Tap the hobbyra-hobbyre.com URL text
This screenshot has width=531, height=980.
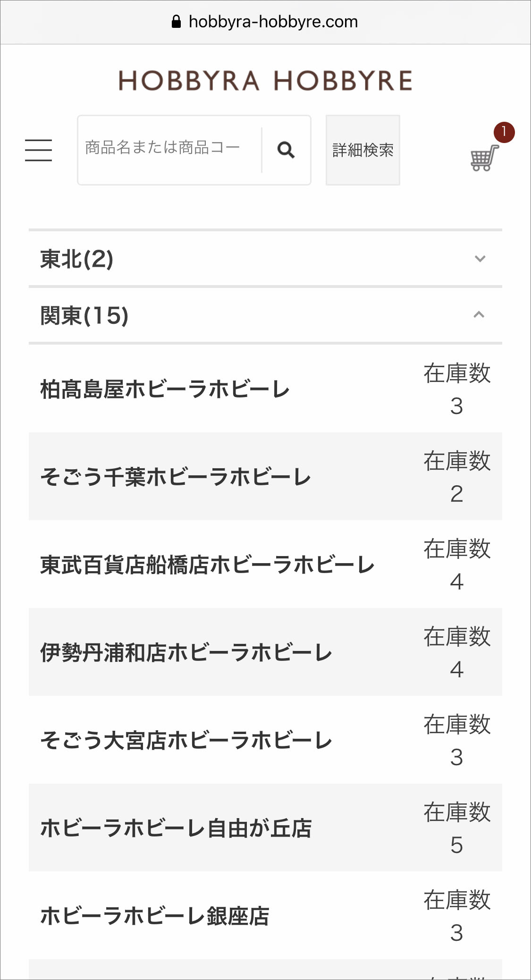[273, 22]
